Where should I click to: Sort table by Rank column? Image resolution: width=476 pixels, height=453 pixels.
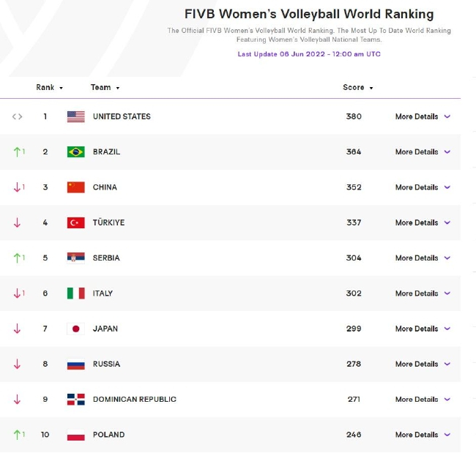(x=50, y=87)
